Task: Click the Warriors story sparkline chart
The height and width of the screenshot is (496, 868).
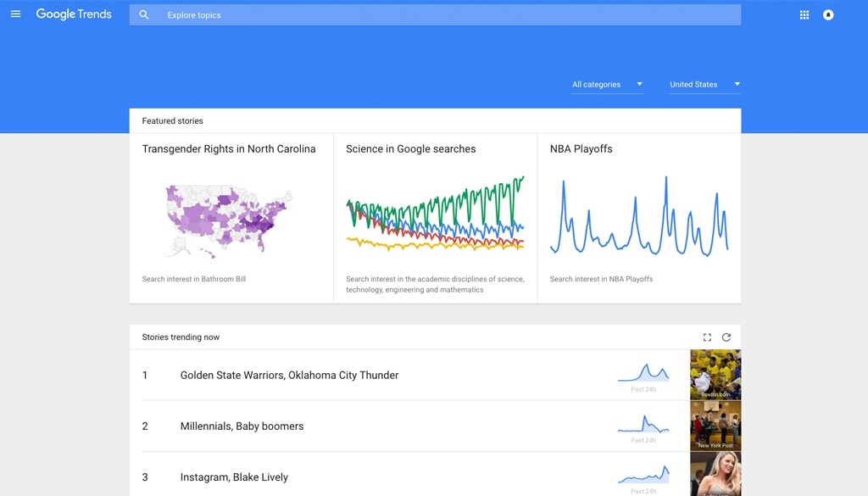Action: 643,372
